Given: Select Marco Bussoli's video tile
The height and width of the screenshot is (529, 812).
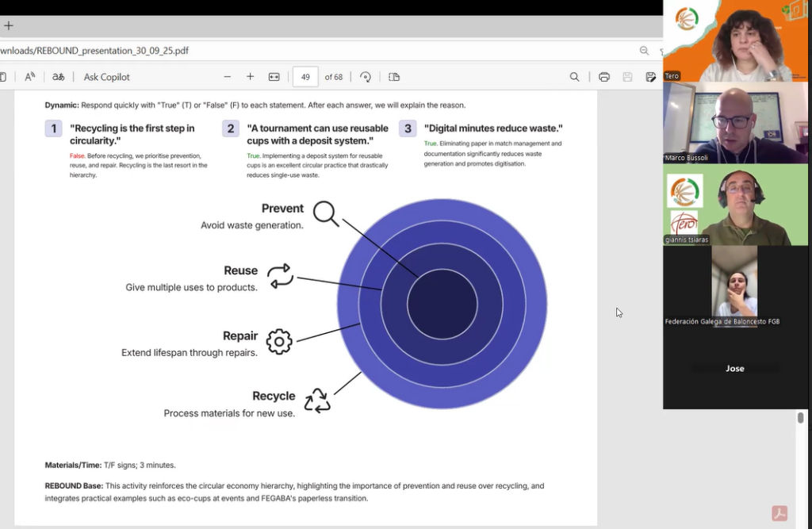Looking at the screenshot, I should 736,123.
